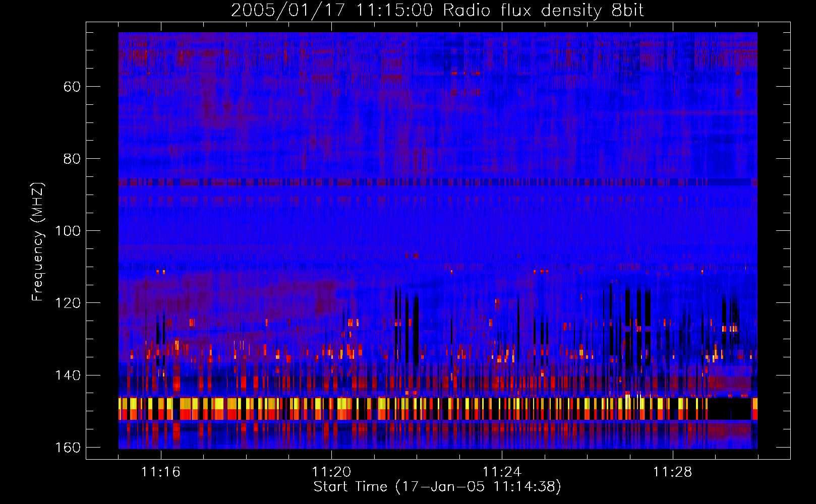This screenshot has height=504, width=816.
Task: Click the '160' frequency tick label
Action: [68, 448]
